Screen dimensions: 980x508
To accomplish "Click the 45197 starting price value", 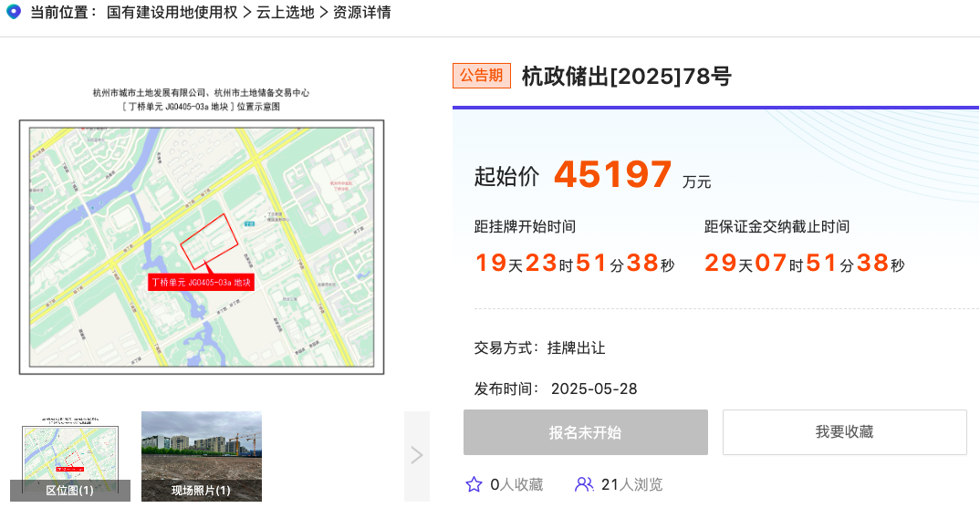I will 612,174.
